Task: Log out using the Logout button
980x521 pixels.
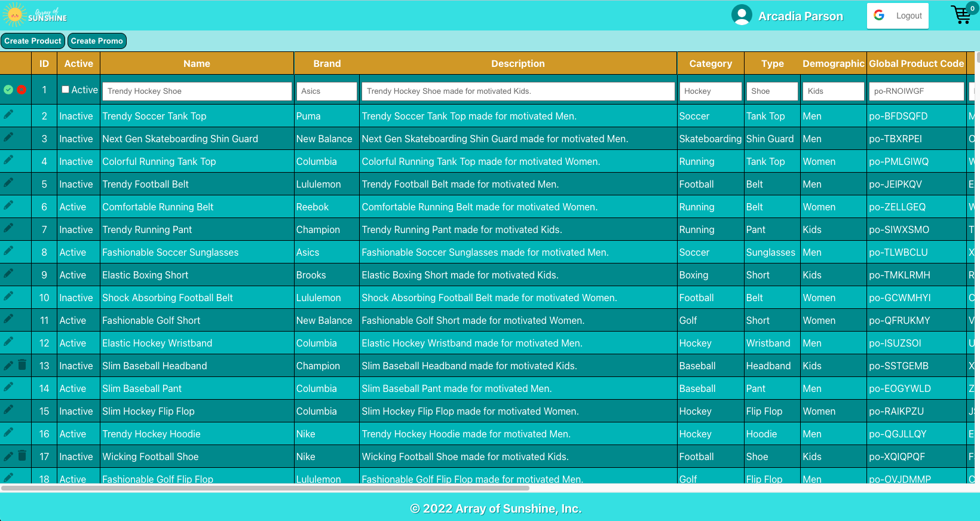Action: tap(898, 16)
